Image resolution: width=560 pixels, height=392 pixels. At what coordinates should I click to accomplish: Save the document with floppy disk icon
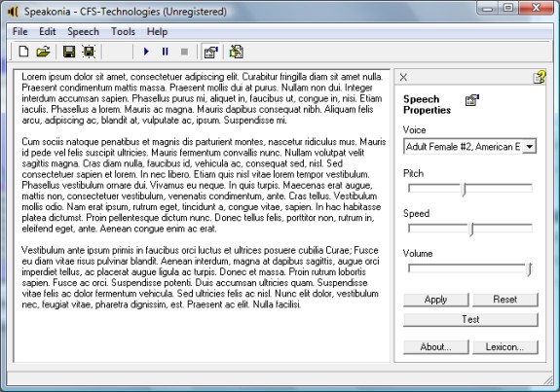point(69,52)
